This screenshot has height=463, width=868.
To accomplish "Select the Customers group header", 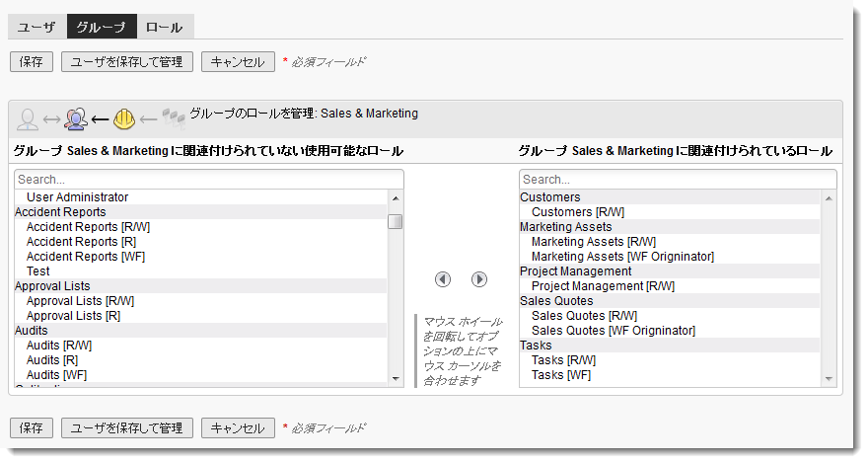I will [670, 197].
